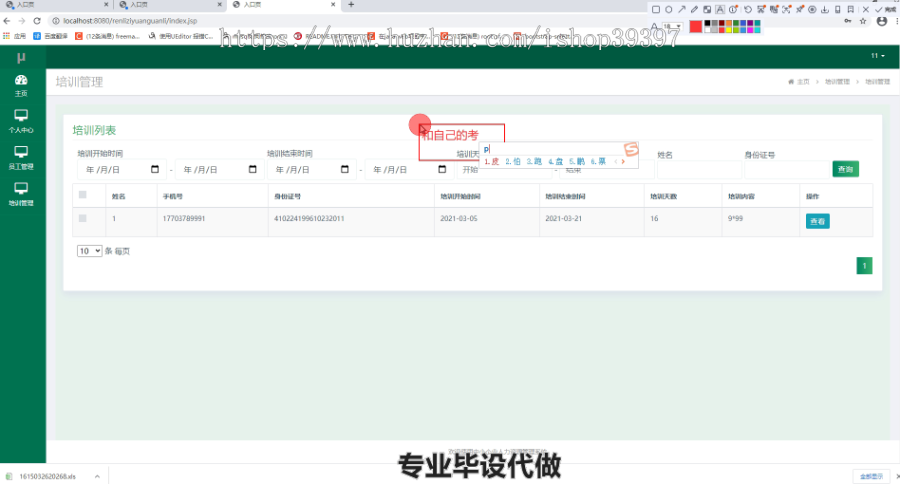Open the home dashboard sidebar icon
The image size is (900, 484).
tap(21, 86)
